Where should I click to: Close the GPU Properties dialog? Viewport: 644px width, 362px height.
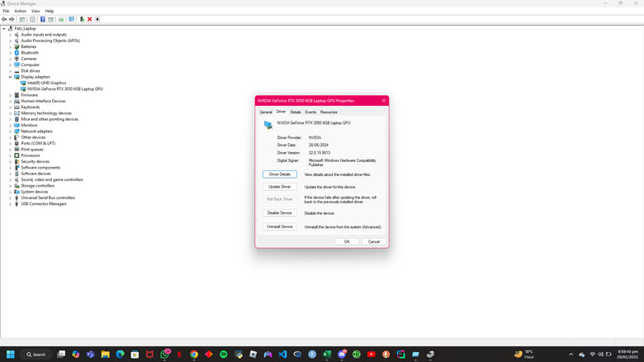384,101
